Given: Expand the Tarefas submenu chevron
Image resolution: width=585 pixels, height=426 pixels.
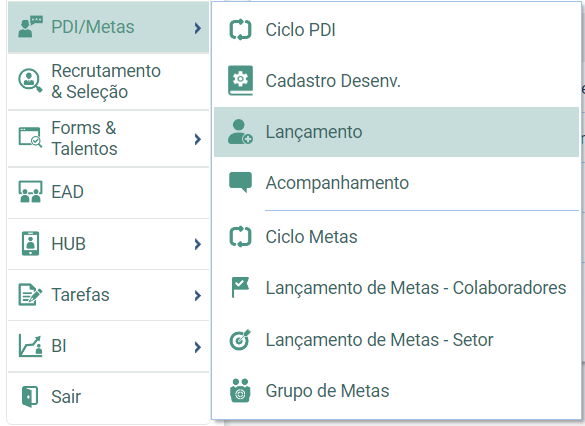Looking at the screenshot, I should point(198,295).
